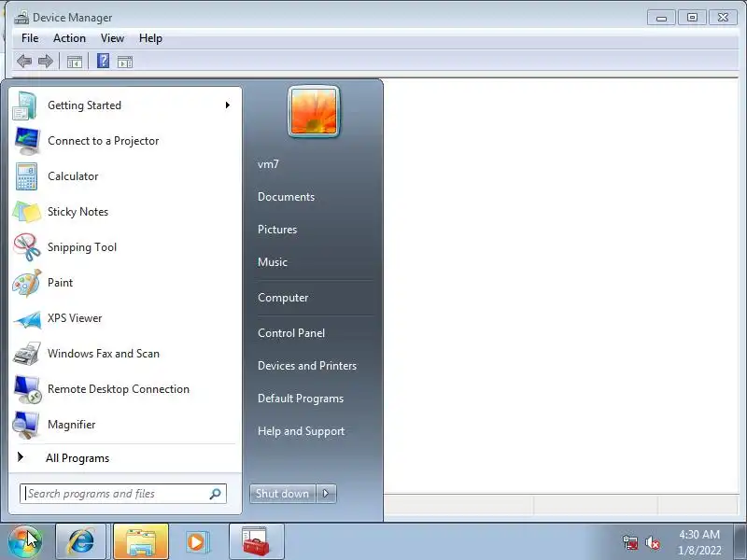Open Remote Desktop Connection icon
Image resolution: width=747 pixels, height=560 pixels.
(27, 389)
